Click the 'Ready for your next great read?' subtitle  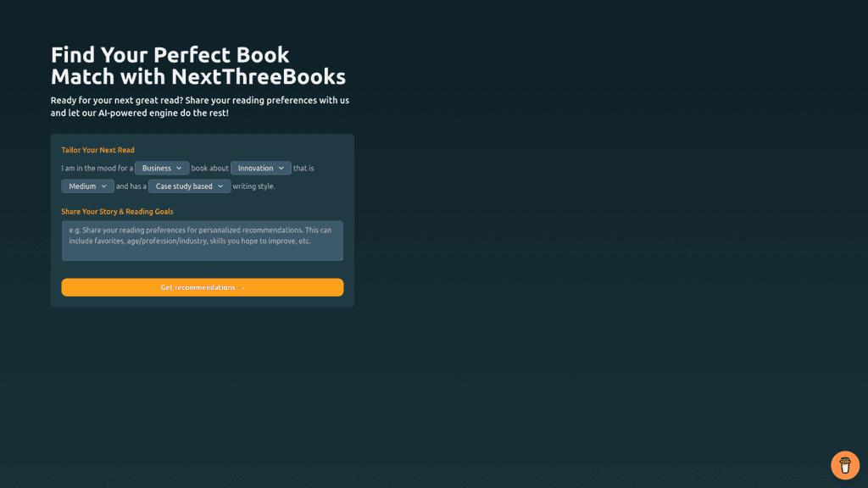tap(200, 106)
